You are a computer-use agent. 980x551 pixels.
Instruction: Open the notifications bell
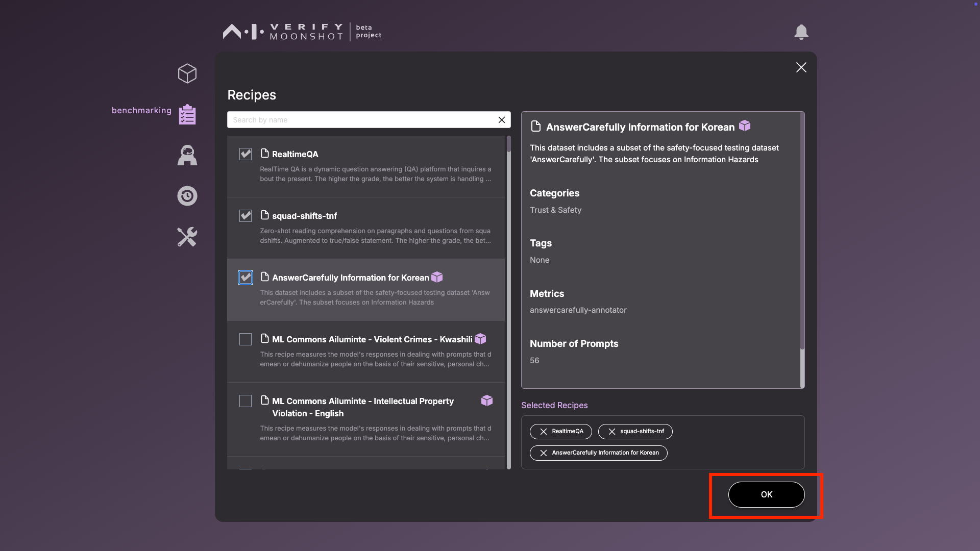click(801, 32)
